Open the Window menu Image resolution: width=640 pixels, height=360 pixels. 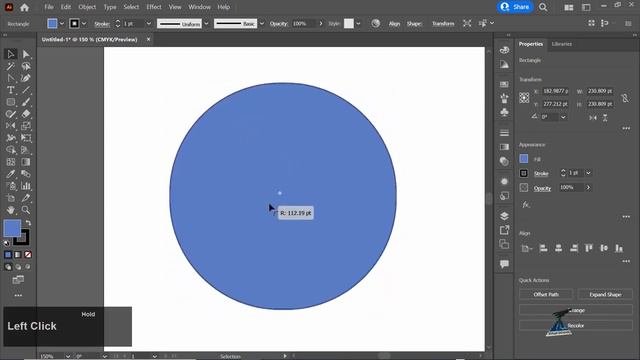pos(199,7)
